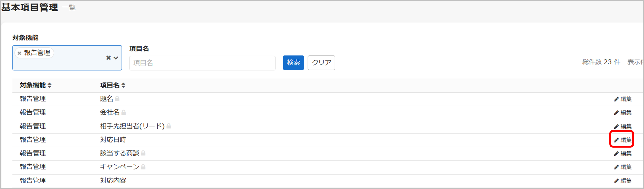Image resolution: width=644 pixels, height=189 pixels.
Task: Click the highlighted 編集 for 対応日時
Action: [622, 140]
